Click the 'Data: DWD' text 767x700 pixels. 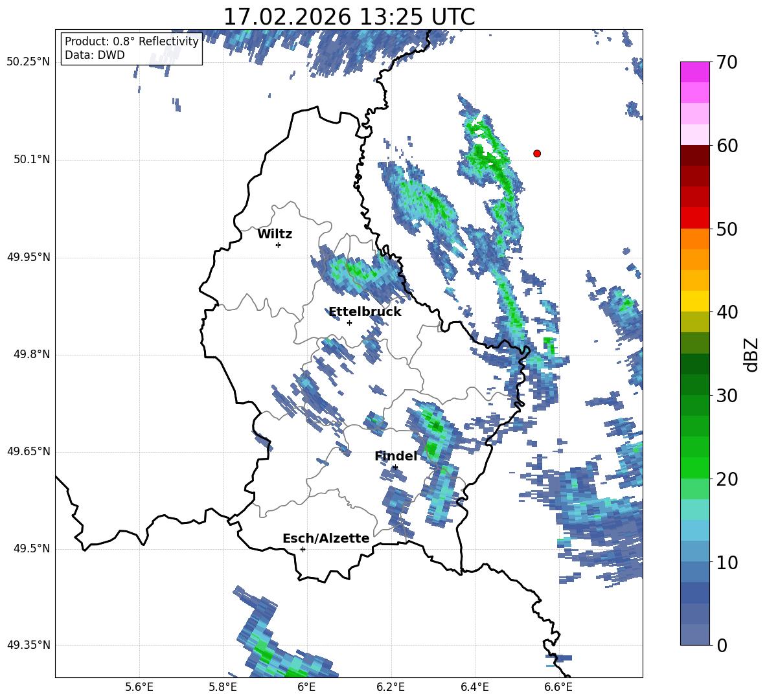click(95, 55)
